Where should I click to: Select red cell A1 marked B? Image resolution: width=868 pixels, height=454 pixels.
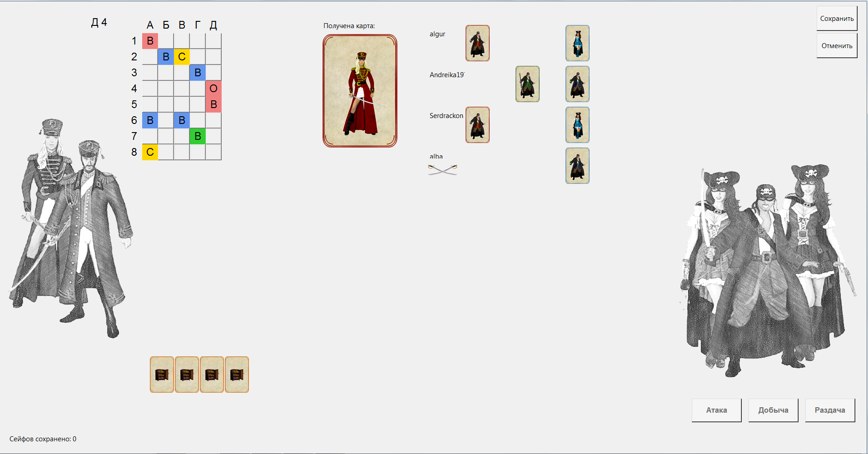[150, 41]
